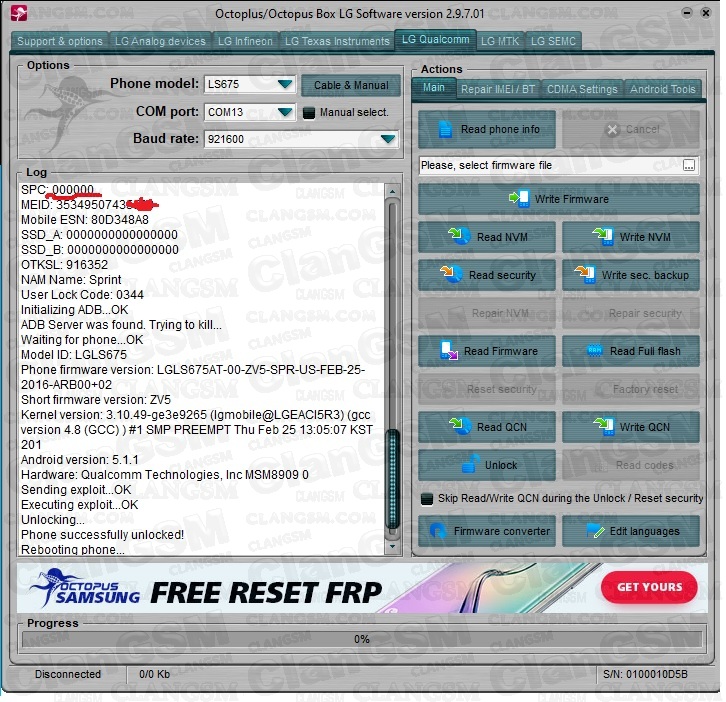Click the Write NVM icon
This screenshot has width=726, height=702.
[x=603, y=236]
